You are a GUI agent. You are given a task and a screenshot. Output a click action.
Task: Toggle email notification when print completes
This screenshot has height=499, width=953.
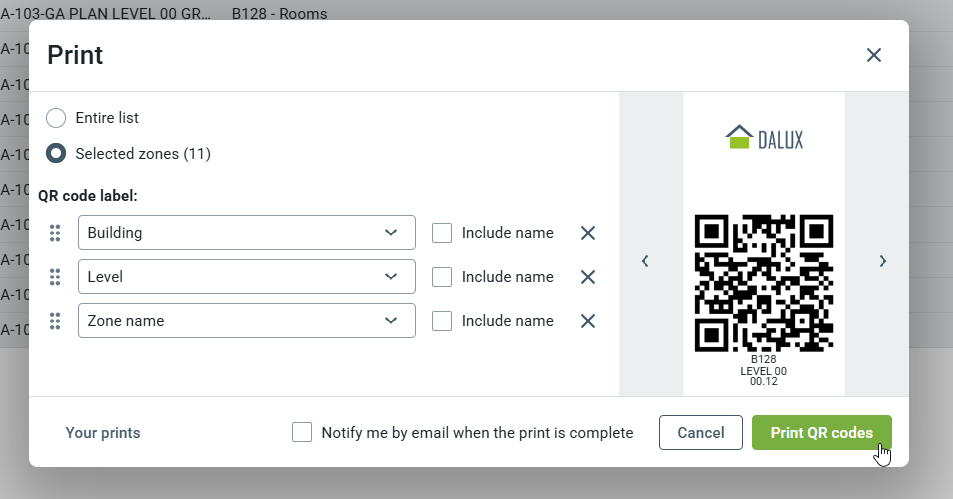pos(302,433)
